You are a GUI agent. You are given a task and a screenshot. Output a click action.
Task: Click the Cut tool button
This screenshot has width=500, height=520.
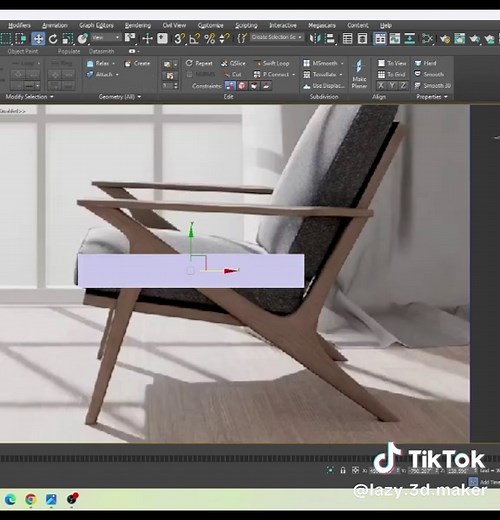coord(232,74)
